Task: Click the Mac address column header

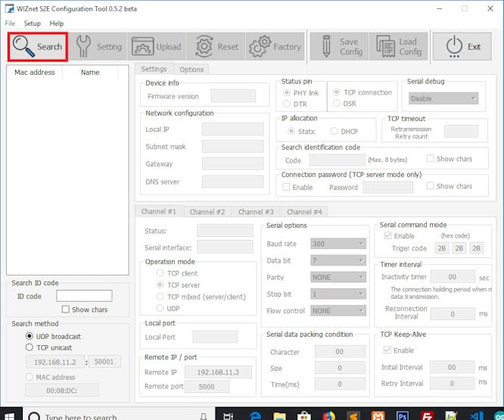Action: [x=34, y=73]
